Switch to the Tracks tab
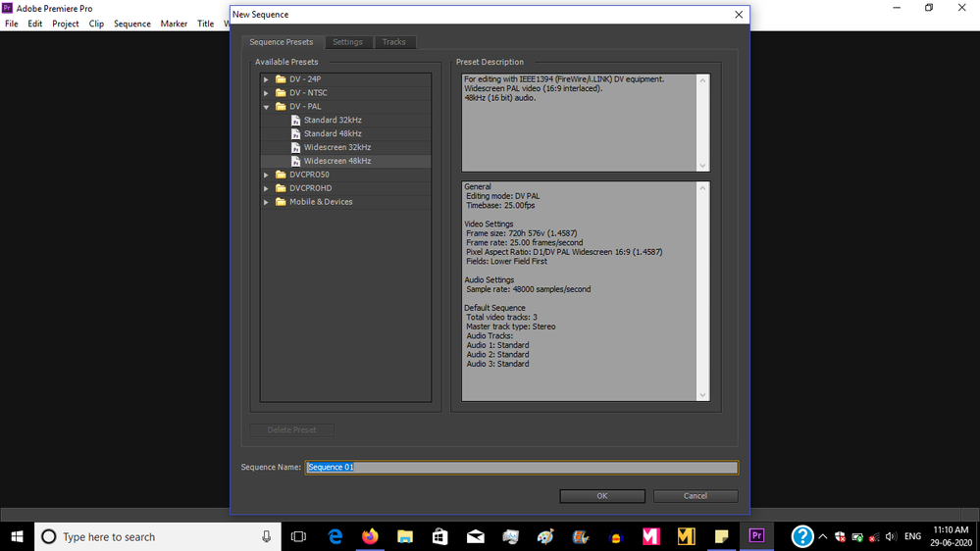 coord(393,42)
